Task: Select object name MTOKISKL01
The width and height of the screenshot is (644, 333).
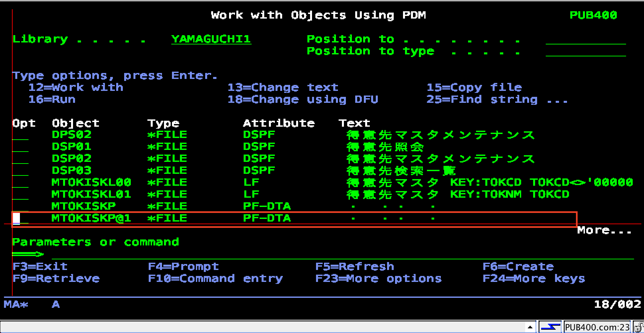Action: click(92, 194)
